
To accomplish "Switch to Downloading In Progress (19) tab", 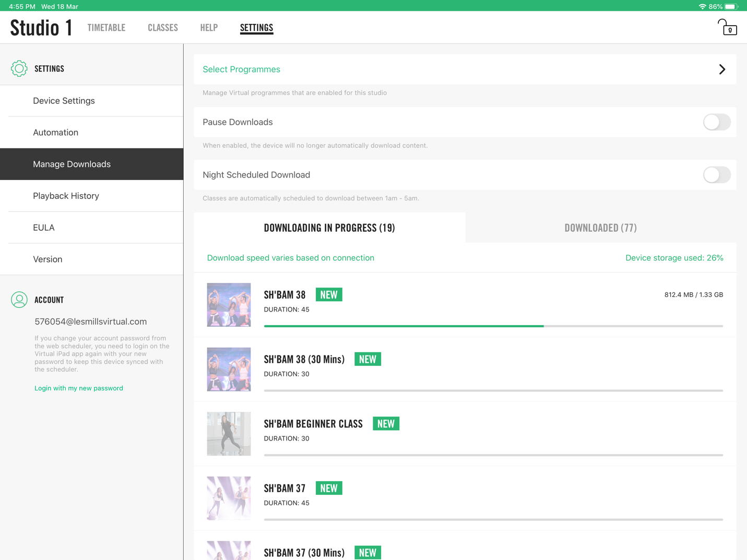I will click(329, 228).
